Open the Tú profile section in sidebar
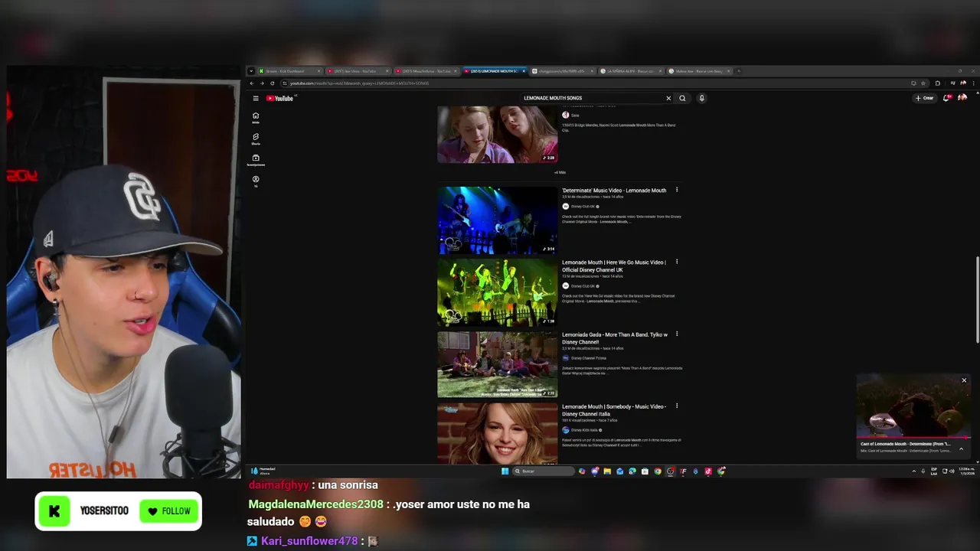This screenshot has height=551, width=980. tap(256, 181)
